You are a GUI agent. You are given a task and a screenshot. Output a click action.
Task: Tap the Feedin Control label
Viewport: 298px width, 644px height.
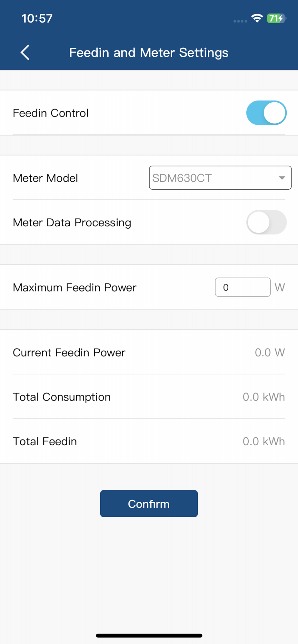click(x=51, y=113)
